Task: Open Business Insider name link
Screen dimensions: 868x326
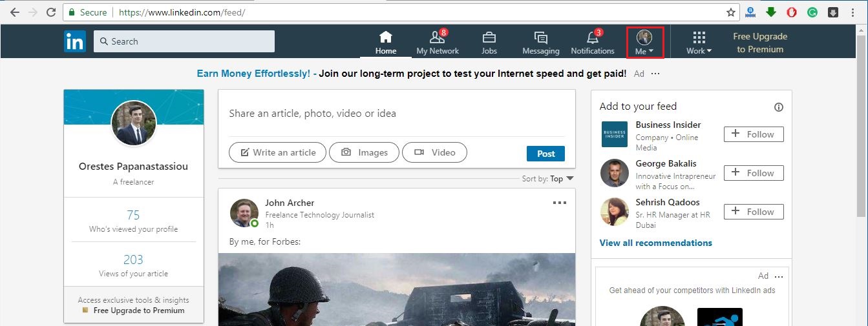Action: (668, 125)
